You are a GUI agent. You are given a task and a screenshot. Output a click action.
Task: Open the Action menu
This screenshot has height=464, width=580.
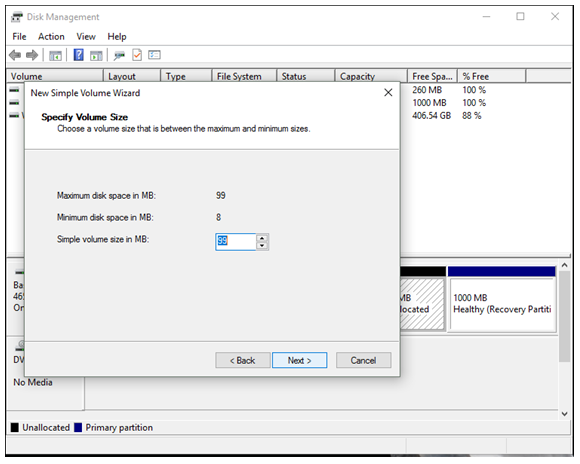51,37
